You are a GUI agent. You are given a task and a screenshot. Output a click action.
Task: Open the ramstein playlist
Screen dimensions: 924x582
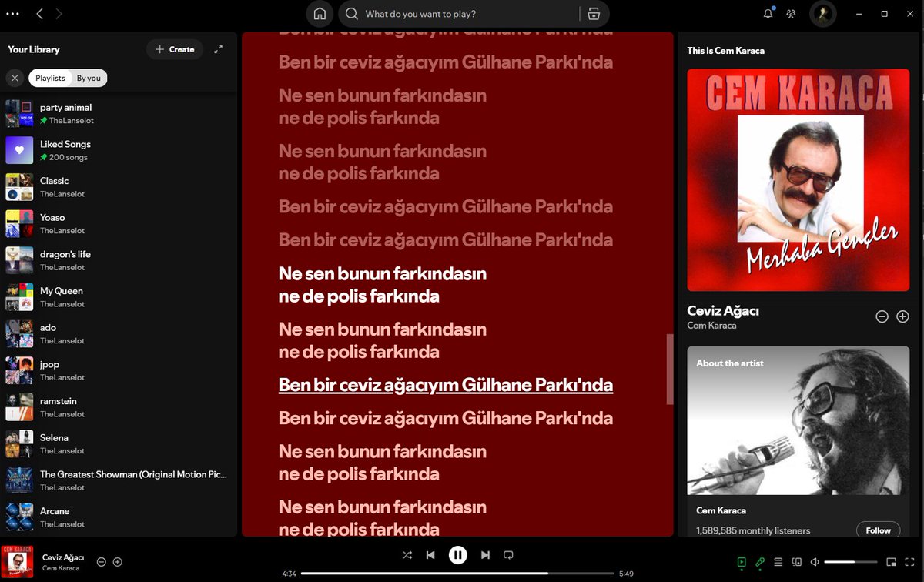pos(119,407)
